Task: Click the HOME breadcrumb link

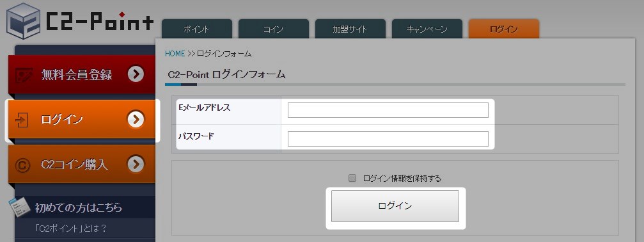Action: (x=175, y=54)
